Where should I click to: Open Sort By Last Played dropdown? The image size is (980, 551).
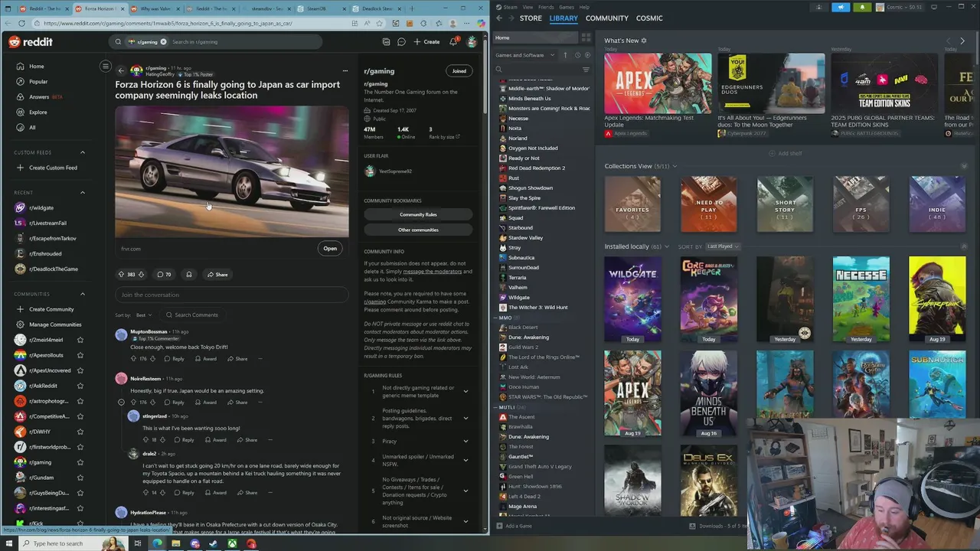[722, 246]
